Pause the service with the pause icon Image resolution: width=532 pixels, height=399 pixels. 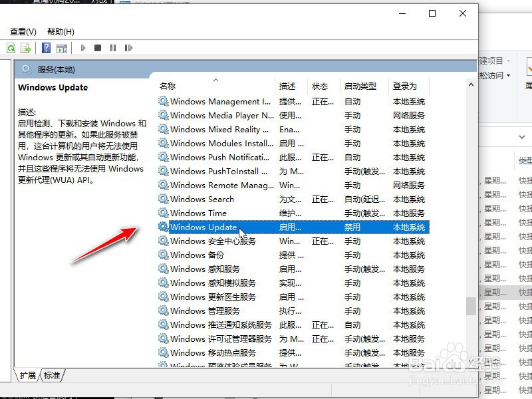coord(113,48)
